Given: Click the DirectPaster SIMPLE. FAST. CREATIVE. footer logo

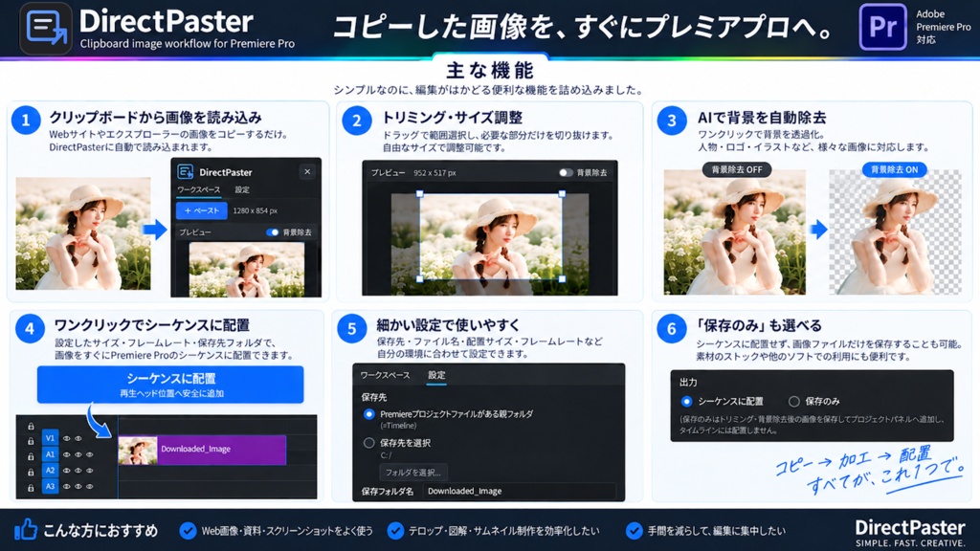Looking at the screenshot, I should (910, 533).
